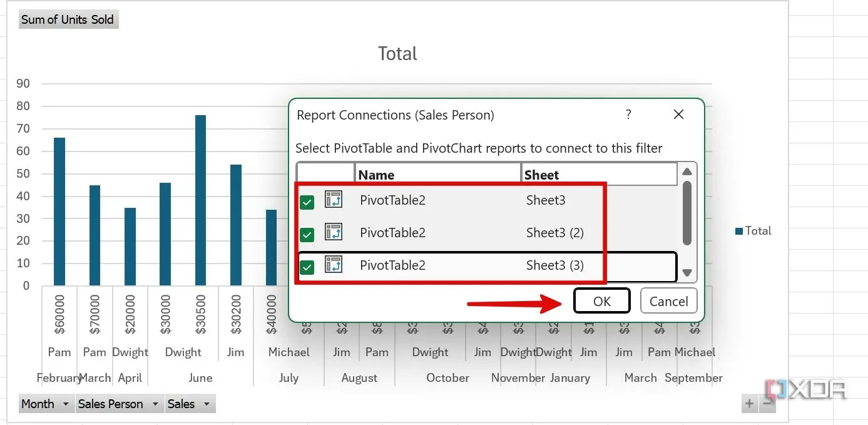Click PivotTable icon in Sheet3 (3) row
The image size is (868, 425).
click(x=333, y=265)
